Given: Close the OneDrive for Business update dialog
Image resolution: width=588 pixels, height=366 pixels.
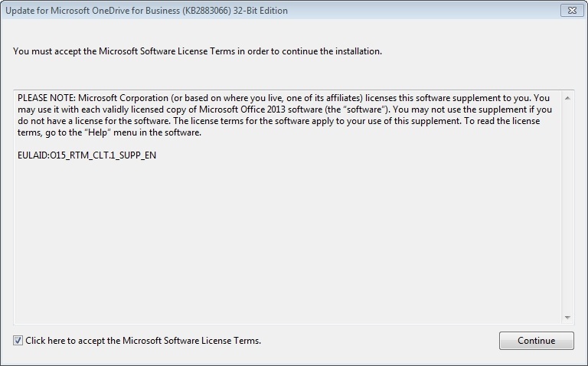Looking at the screenshot, I should 567,11.
